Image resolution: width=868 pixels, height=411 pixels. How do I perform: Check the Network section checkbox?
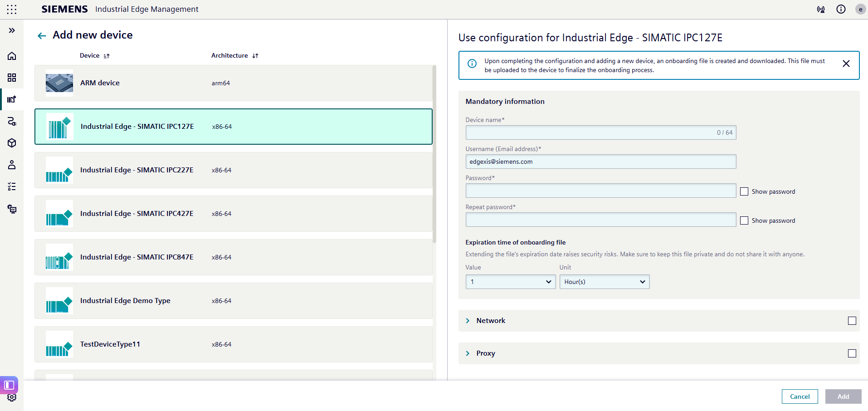click(x=852, y=321)
